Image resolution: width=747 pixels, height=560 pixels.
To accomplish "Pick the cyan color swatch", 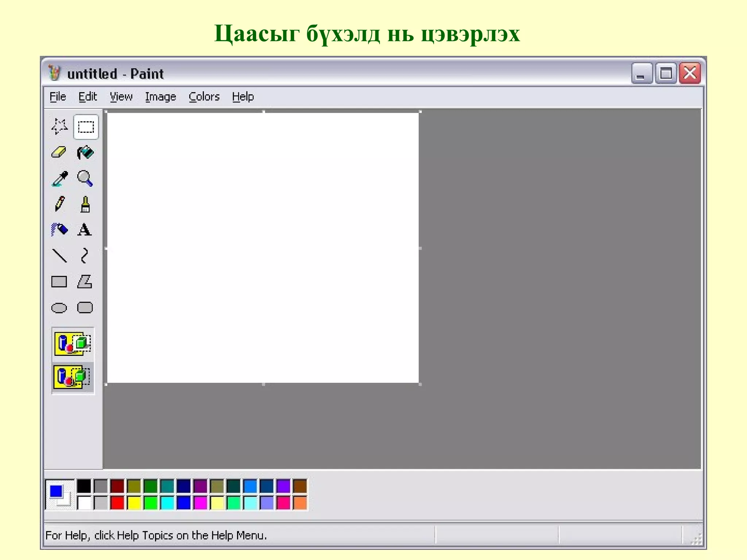I will tap(167, 503).
